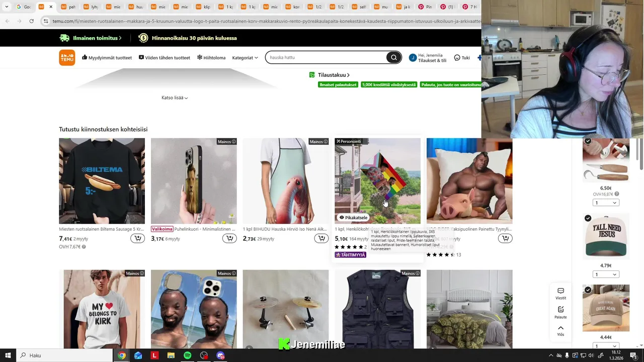Uncheck the Y'all Need Jesus cap

[x=588, y=218]
